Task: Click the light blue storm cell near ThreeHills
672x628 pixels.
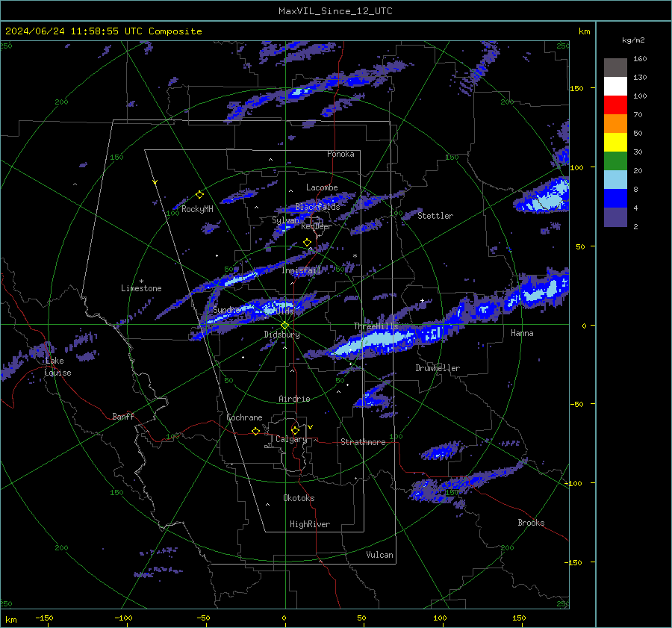Action: (374, 342)
